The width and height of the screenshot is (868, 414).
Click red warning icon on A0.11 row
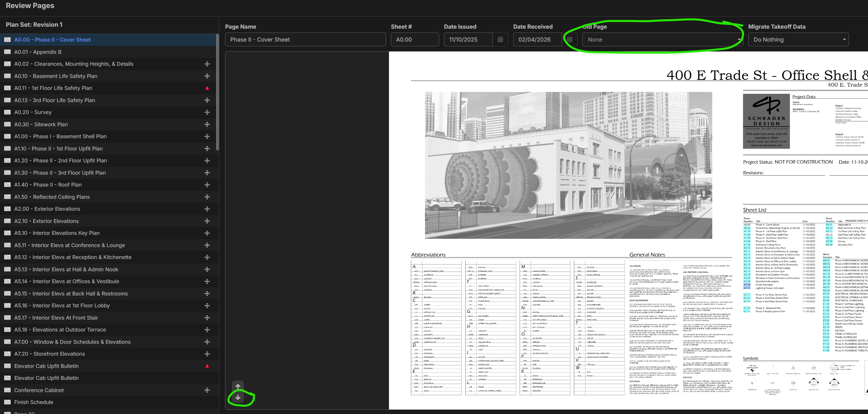coord(207,88)
